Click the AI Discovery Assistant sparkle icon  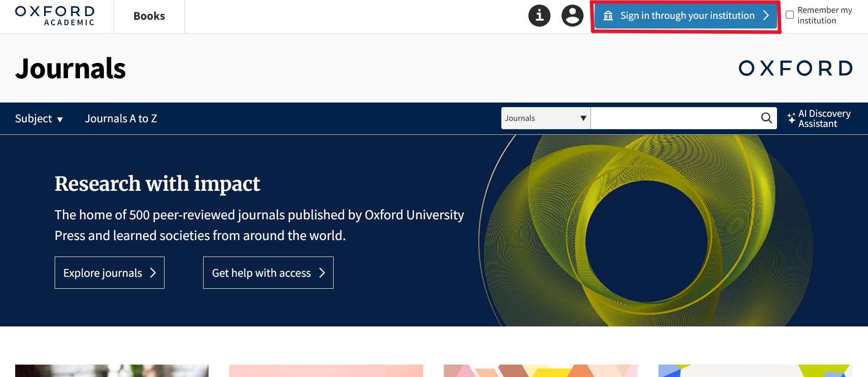791,118
